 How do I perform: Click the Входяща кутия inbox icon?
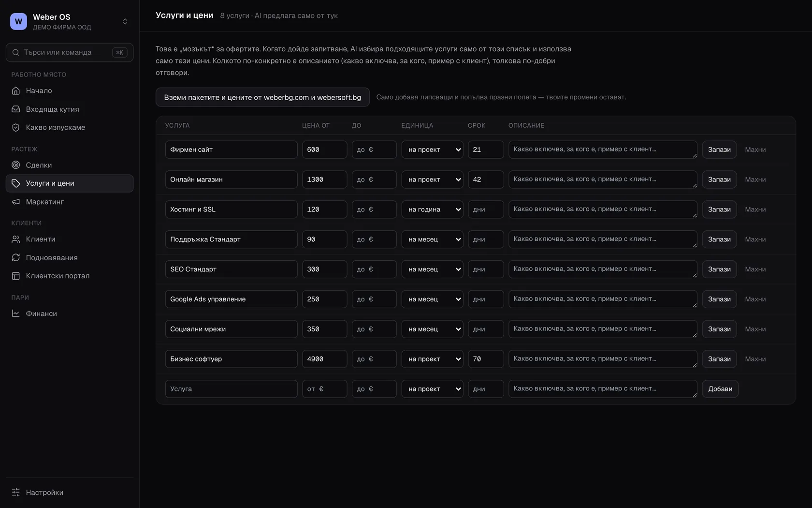[16, 109]
